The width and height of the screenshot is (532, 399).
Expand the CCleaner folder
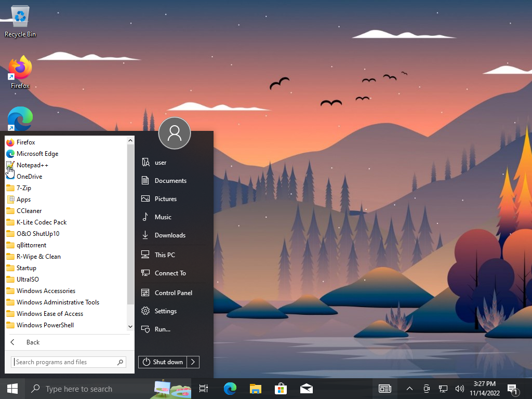66,211
